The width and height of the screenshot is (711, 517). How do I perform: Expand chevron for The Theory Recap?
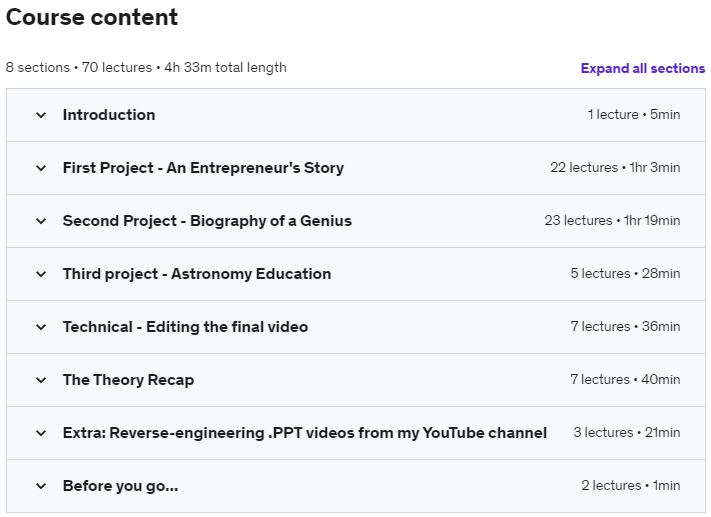41,380
